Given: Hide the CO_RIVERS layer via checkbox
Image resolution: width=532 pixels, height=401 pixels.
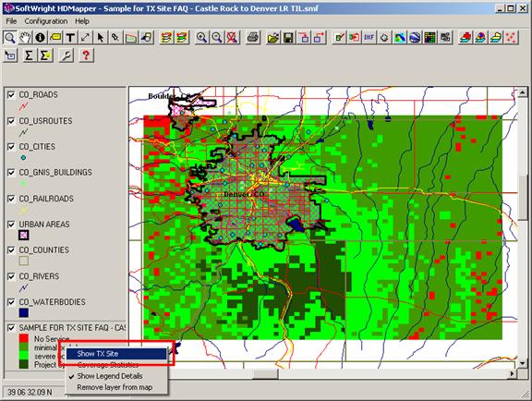Looking at the screenshot, I should [x=11, y=276].
